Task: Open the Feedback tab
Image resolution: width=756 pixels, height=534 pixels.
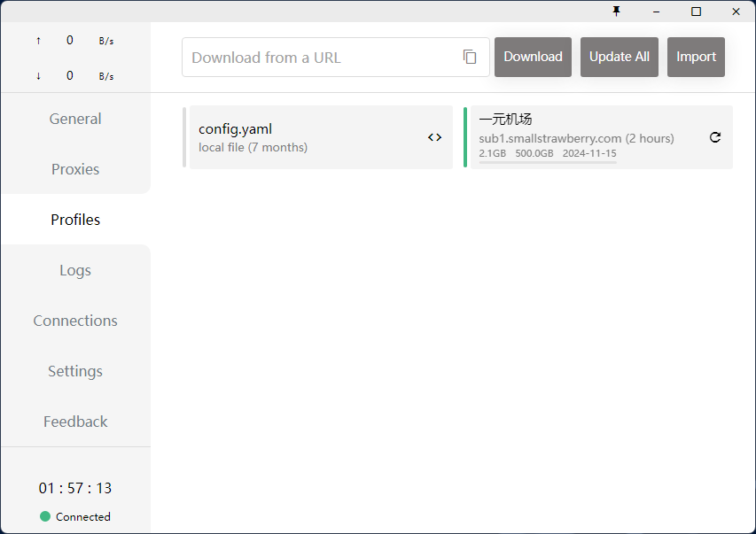Action: click(x=75, y=422)
